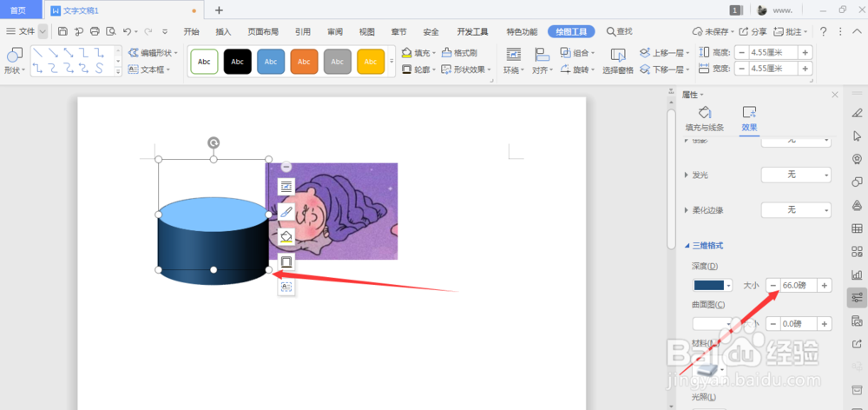Decrease shape 宽度 with minus button
This screenshot has width=868, height=410.
tap(741, 69)
